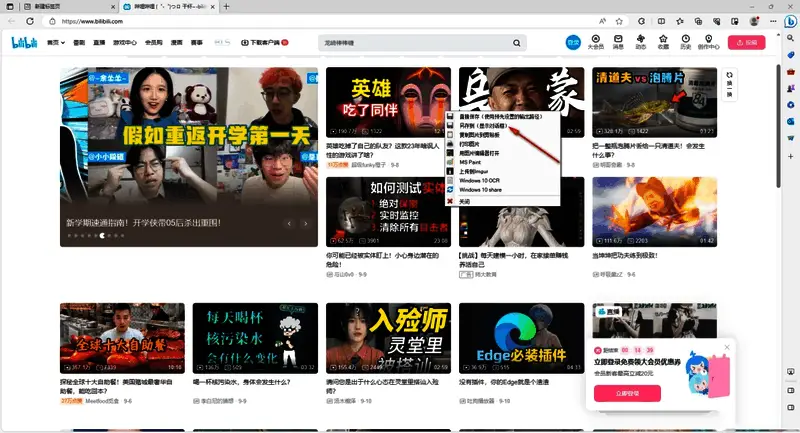
Task: Open the Edge favorites list icon
Action: [x=680, y=21]
